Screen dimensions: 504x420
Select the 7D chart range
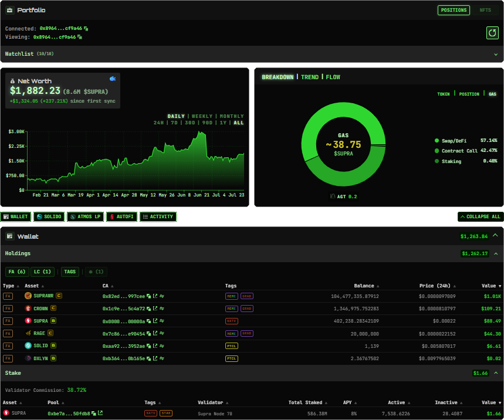coord(174,123)
